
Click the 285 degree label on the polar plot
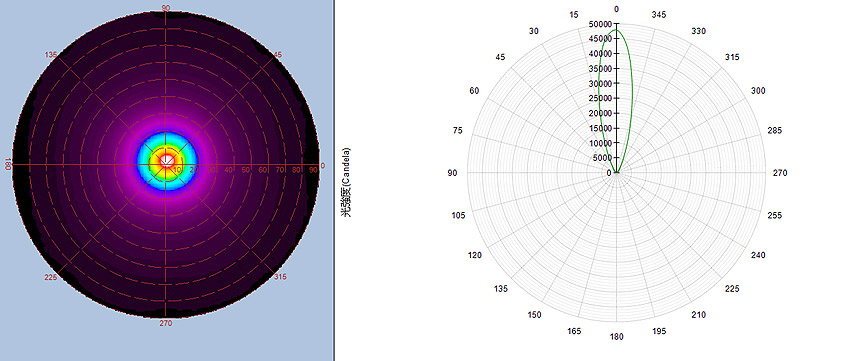(775, 130)
